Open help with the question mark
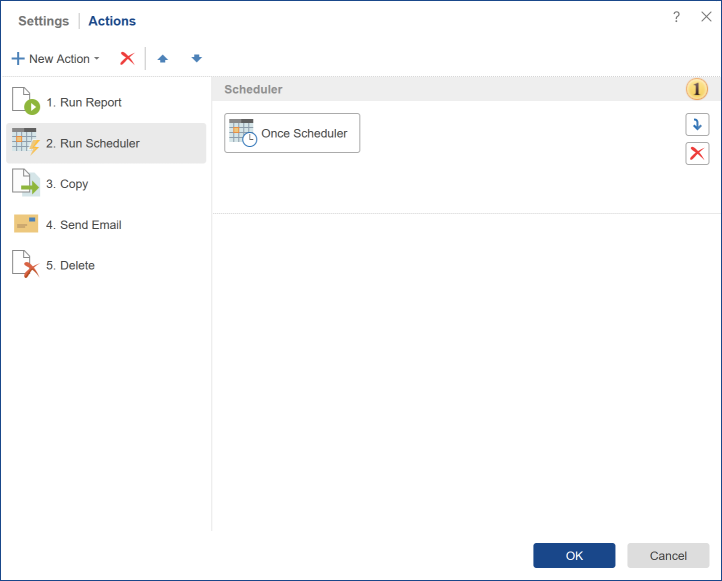The height and width of the screenshot is (581, 722). click(x=676, y=17)
